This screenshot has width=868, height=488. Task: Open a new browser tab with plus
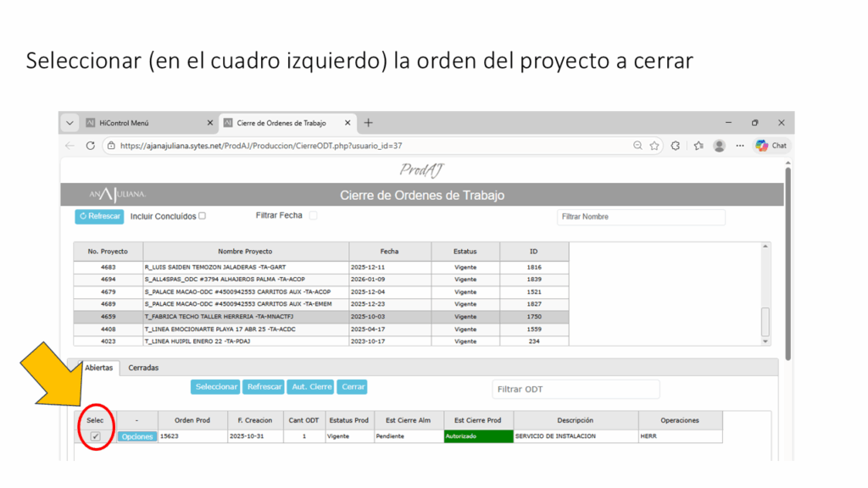tap(368, 123)
